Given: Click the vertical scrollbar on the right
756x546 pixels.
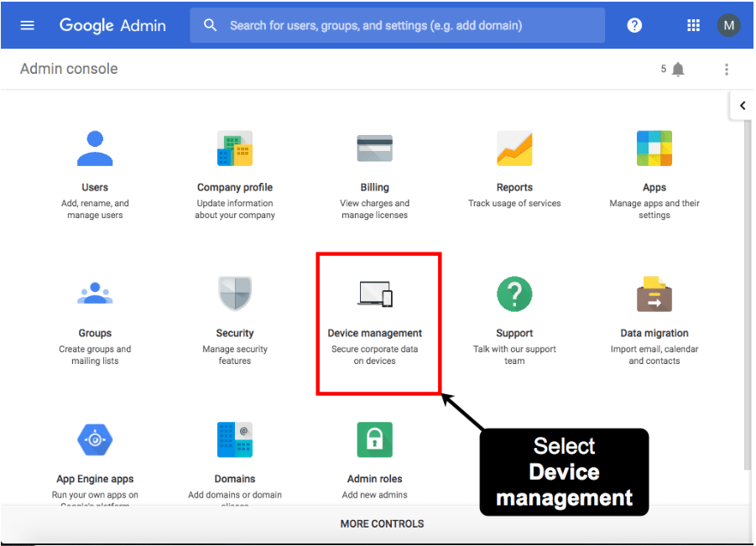Looking at the screenshot, I should 748,294.
